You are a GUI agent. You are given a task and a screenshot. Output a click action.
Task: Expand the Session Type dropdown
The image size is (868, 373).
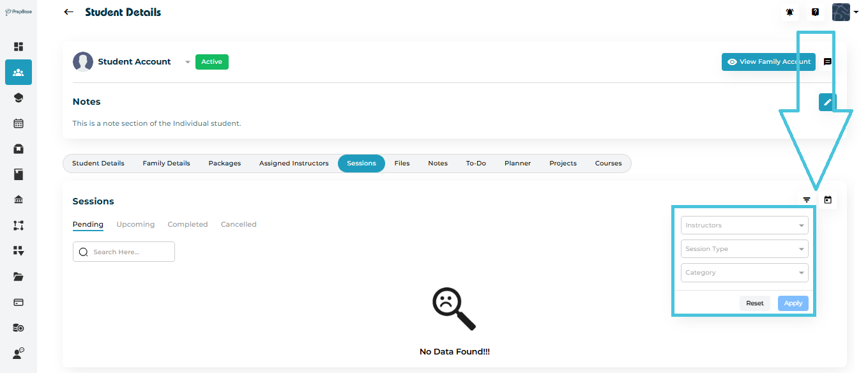pyautogui.click(x=744, y=249)
